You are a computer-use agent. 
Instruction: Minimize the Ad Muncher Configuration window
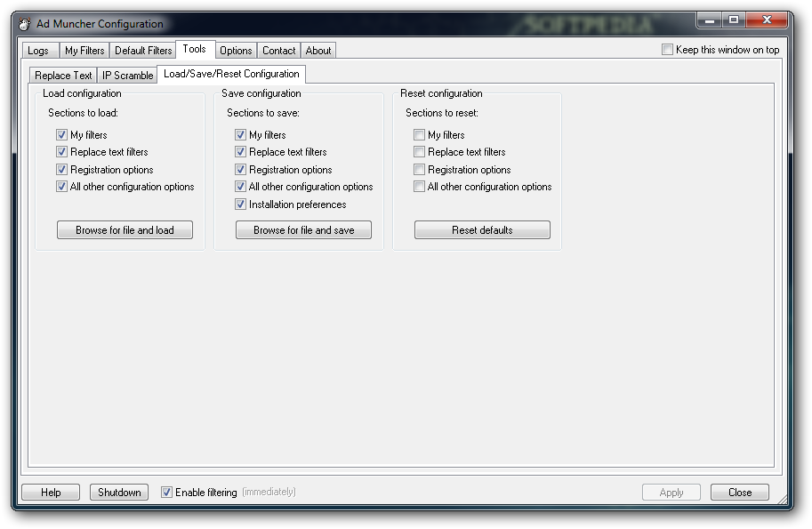(710, 20)
